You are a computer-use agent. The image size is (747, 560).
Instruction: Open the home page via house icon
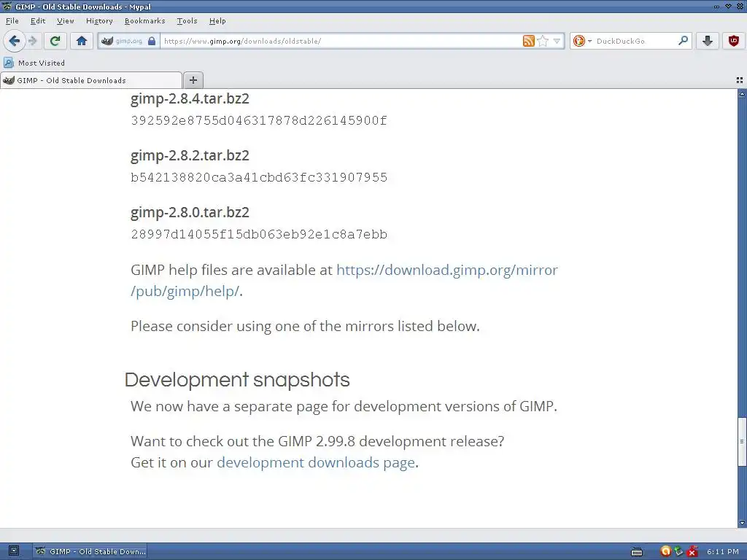point(82,41)
